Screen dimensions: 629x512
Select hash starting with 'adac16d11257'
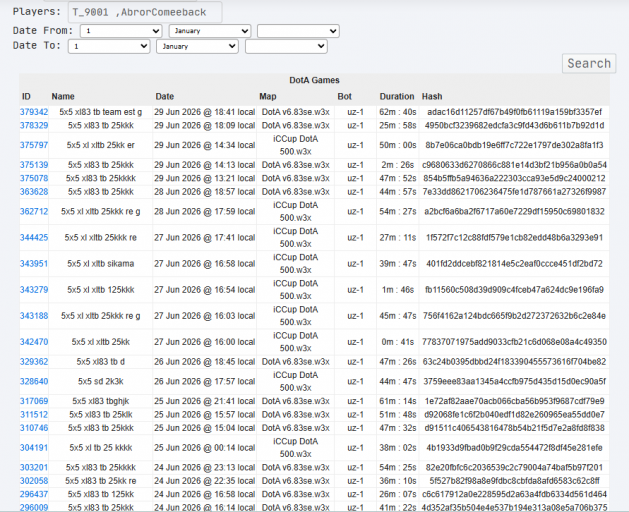pyautogui.click(x=514, y=112)
